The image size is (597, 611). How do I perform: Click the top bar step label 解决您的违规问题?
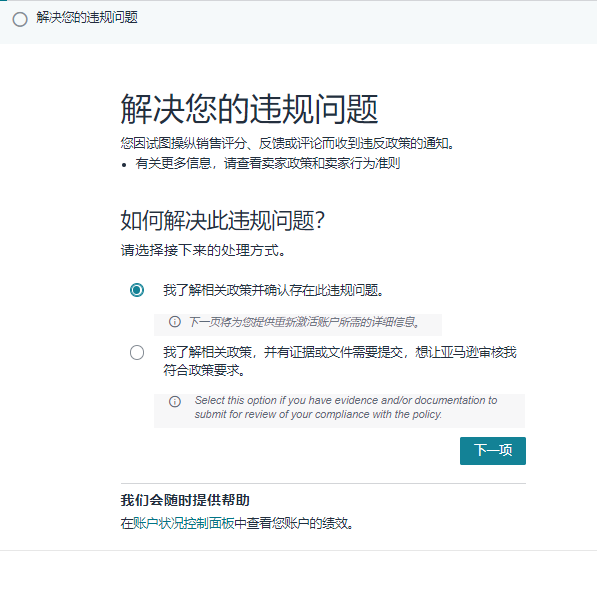(x=87, y=17)
